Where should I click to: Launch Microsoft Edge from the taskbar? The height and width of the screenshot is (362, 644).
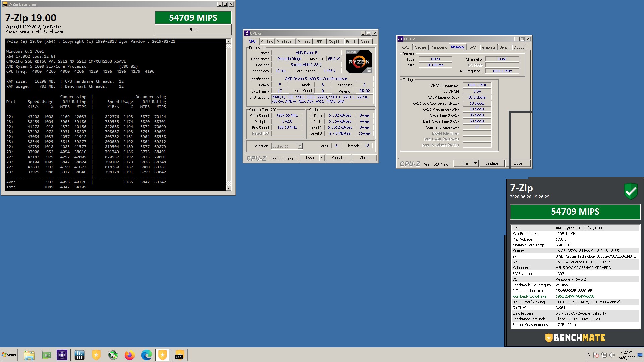point(146,355)
